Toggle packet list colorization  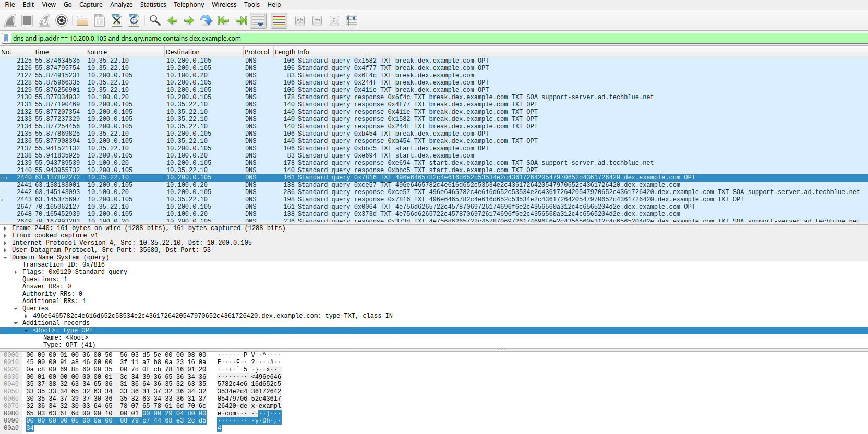tap(279, 20)
